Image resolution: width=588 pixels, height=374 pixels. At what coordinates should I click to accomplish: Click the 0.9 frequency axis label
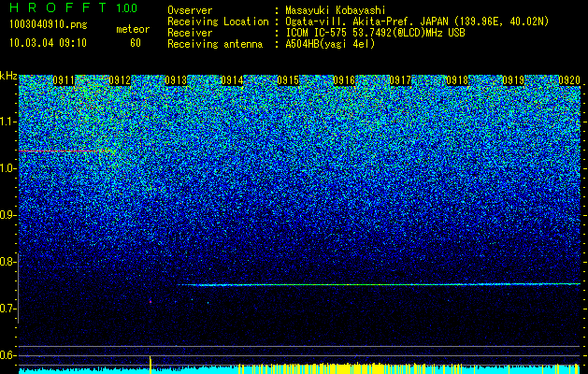point(7,215)
